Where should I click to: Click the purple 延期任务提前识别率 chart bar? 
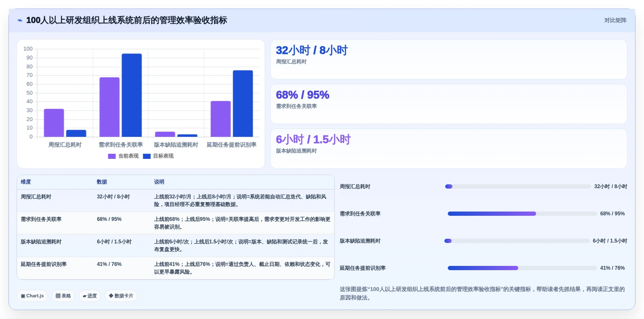pos(220,119)
